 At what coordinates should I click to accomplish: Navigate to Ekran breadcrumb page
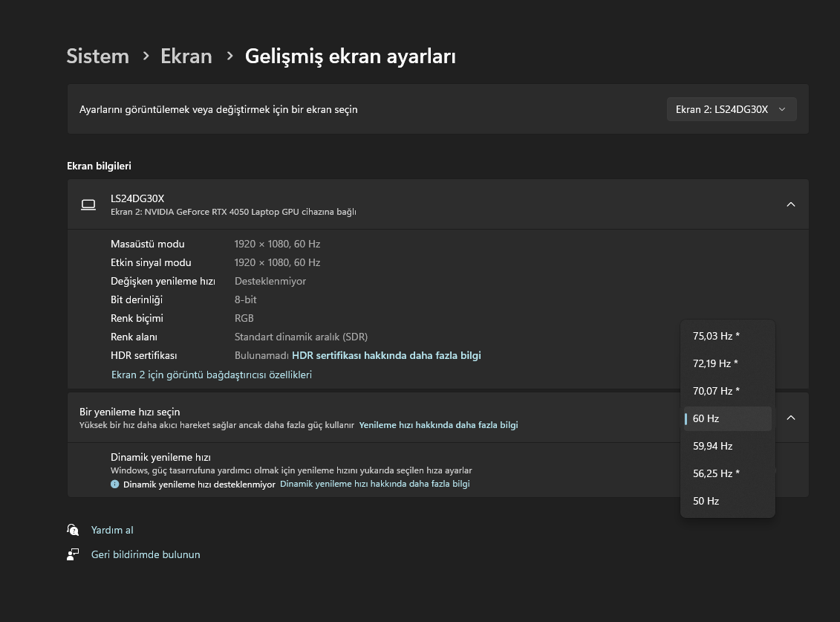click(186, 56)
